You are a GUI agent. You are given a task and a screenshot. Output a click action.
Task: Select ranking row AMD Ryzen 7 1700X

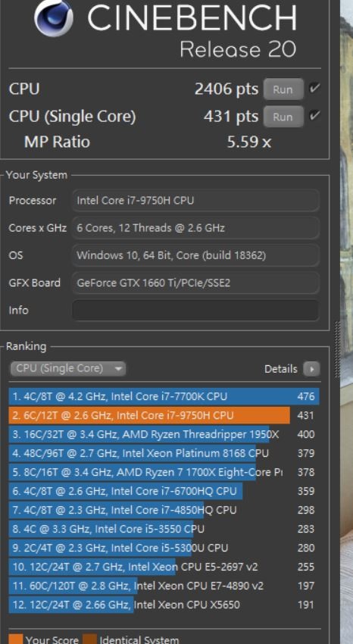click(164, 472)
